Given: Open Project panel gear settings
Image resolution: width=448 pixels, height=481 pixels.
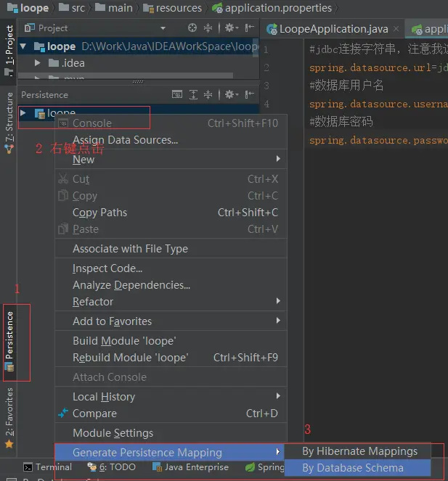Looking at the screenshot, I should point(231,28).
